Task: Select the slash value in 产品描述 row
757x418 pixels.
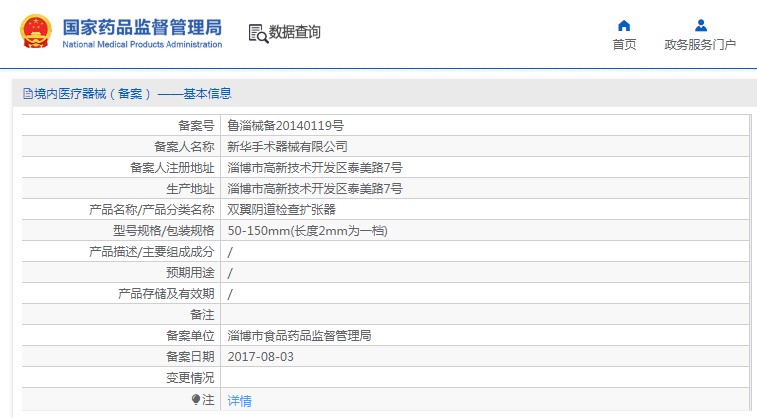Action: tap(230, 252)
